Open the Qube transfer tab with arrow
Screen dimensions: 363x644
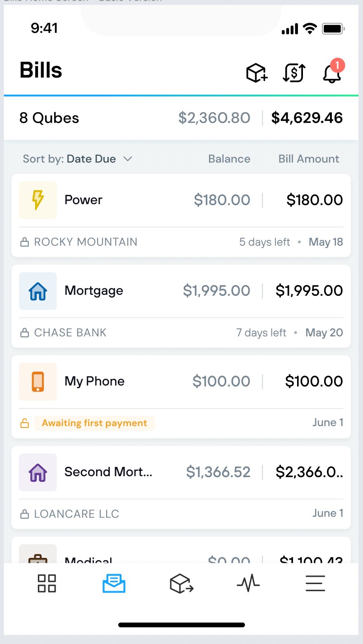tap(181, 583)
